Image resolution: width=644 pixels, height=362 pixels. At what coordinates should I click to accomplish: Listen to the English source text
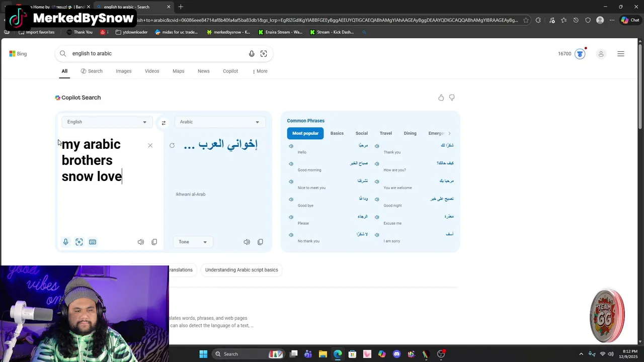coord(141,242)
